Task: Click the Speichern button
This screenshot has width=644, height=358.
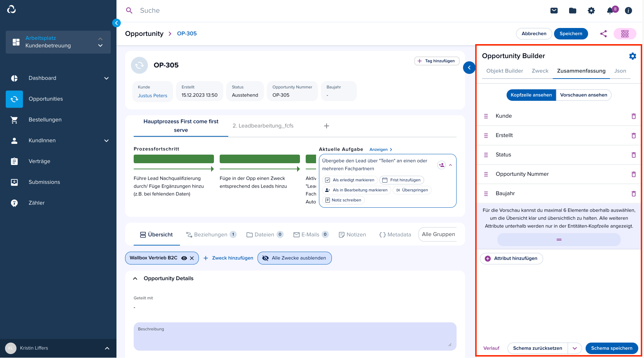Action: [571, 34]
